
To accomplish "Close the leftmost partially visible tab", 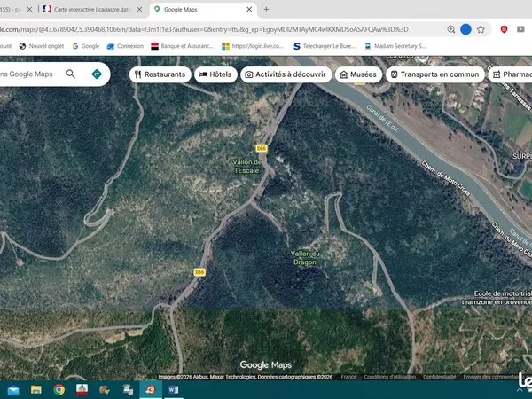I will 29,10.
